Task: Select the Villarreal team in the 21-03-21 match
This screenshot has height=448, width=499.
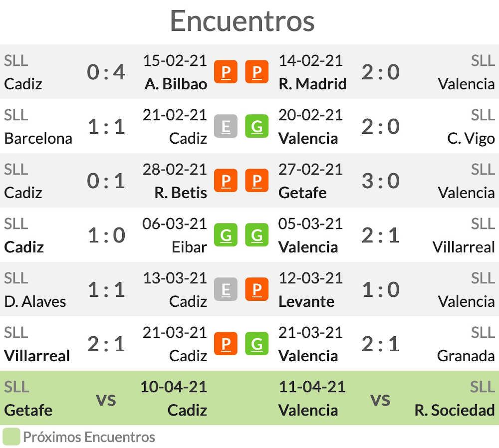Action: point(37,356)
